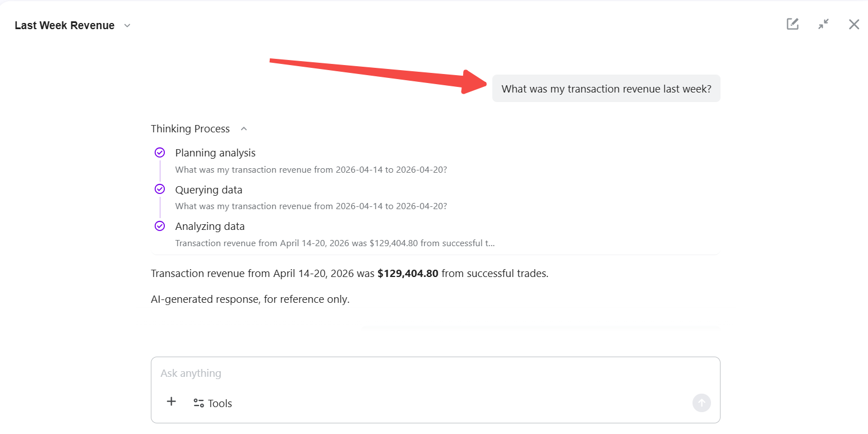Click the Querying data checkmark icon

(x=160, y=189)
